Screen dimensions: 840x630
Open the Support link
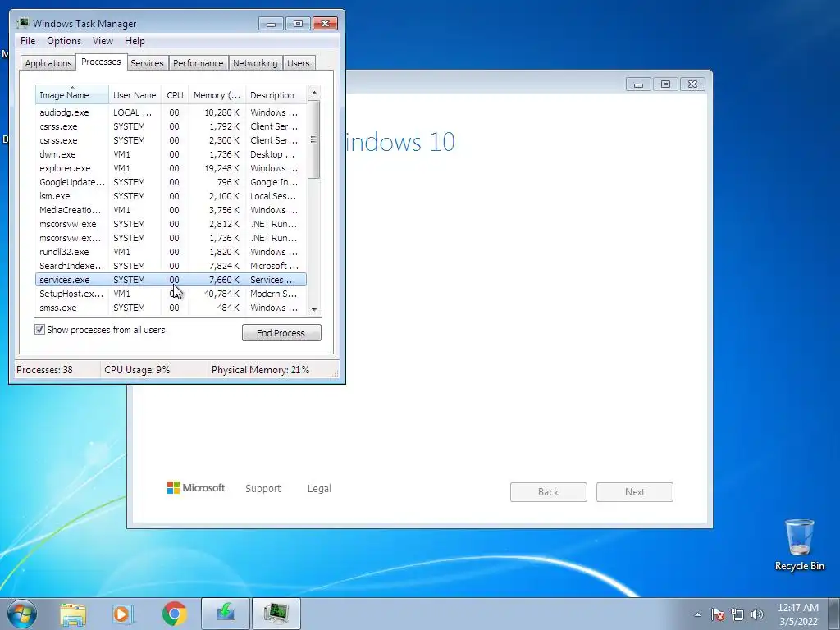point(263,489)
